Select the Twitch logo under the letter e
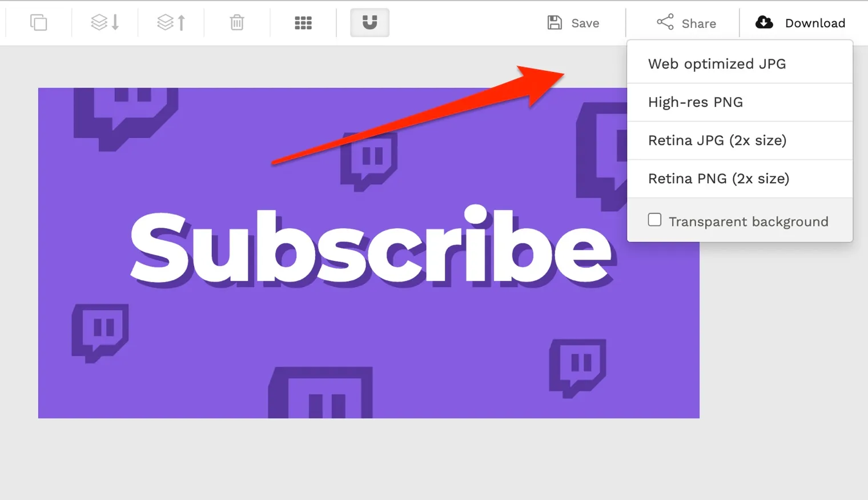 point(577,369)
